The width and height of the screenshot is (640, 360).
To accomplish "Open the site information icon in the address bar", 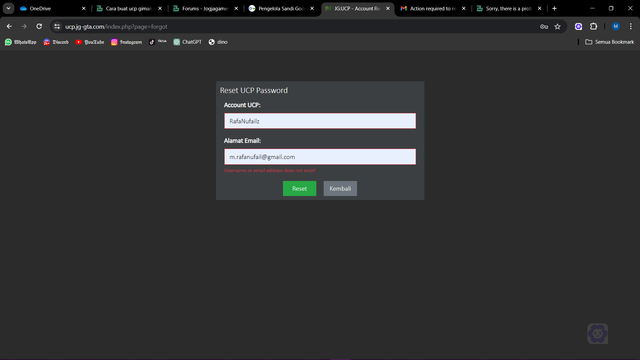I will click(x=57, y=27).
